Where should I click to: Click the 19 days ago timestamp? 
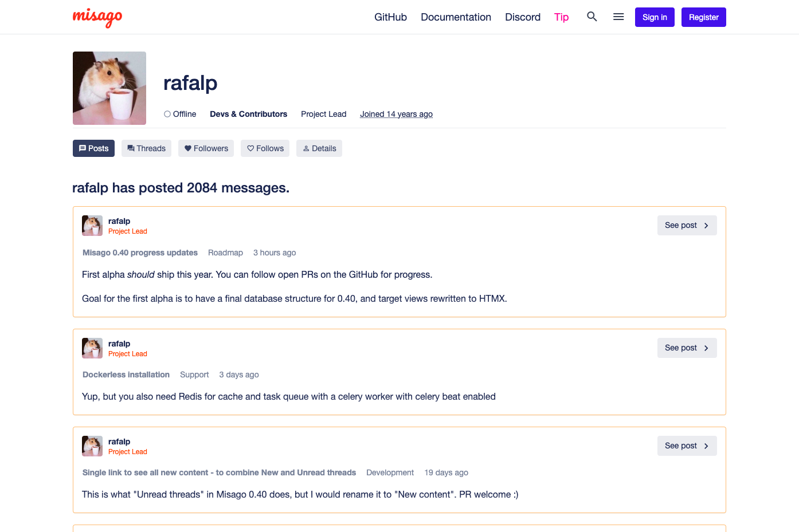click(x=446, y=472)
